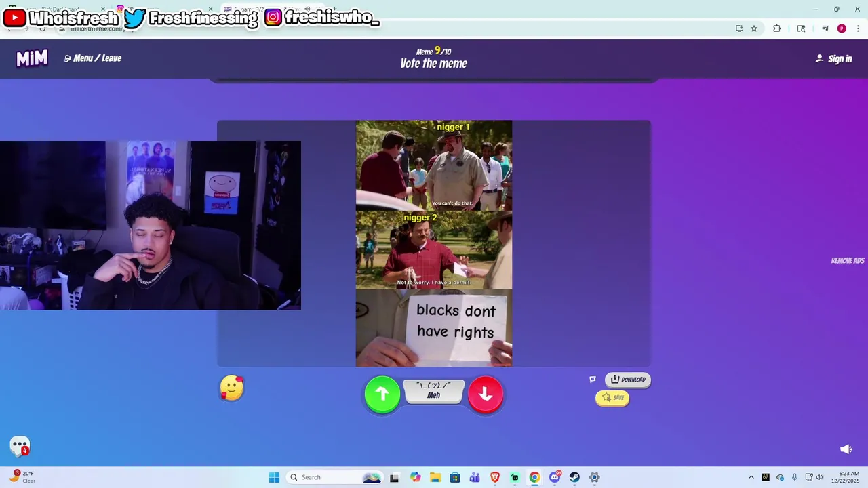Report the meme with the flag icon

pyautogui.click(x=593, y=380)
